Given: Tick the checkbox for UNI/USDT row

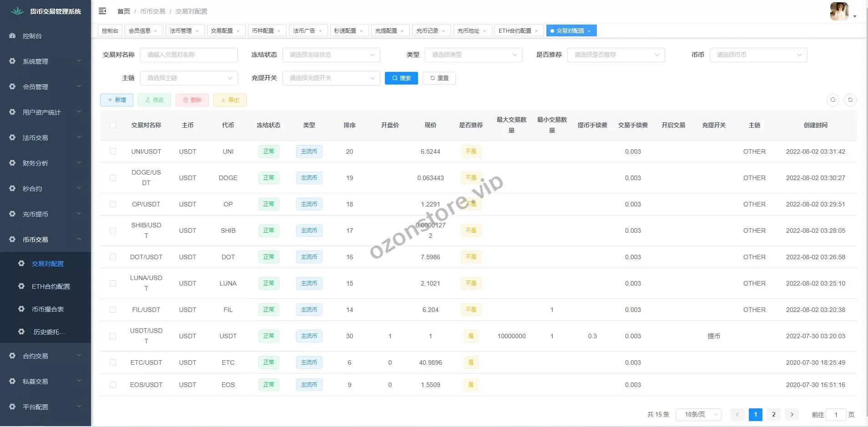Looking at the screenshot, I should 113,151.
